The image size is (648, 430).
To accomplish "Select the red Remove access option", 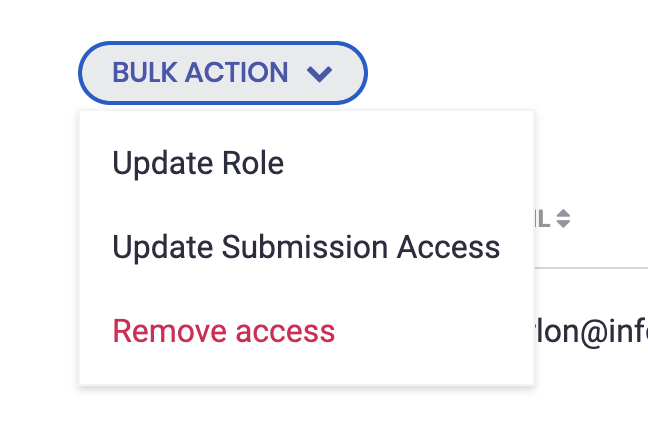I will (x=223, y=331).
